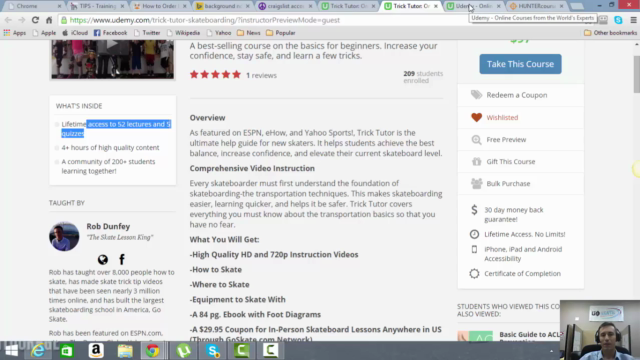
Task: Click the Skype extension icon in toolbar
Action: click(618, 20)
